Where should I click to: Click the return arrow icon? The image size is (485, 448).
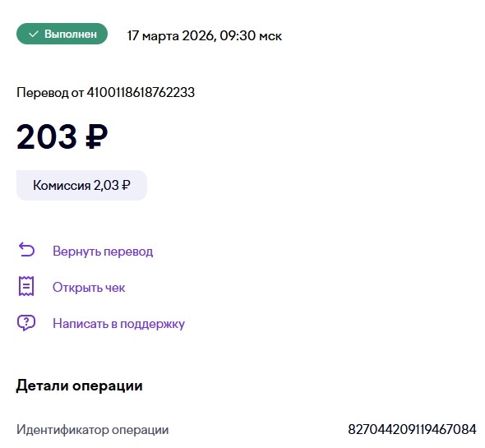tap(26, 249)
